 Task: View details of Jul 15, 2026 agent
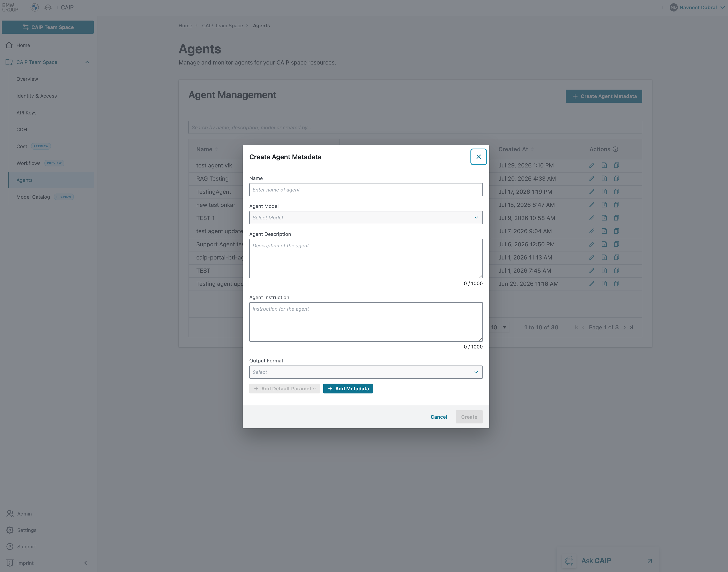(604, 205)
